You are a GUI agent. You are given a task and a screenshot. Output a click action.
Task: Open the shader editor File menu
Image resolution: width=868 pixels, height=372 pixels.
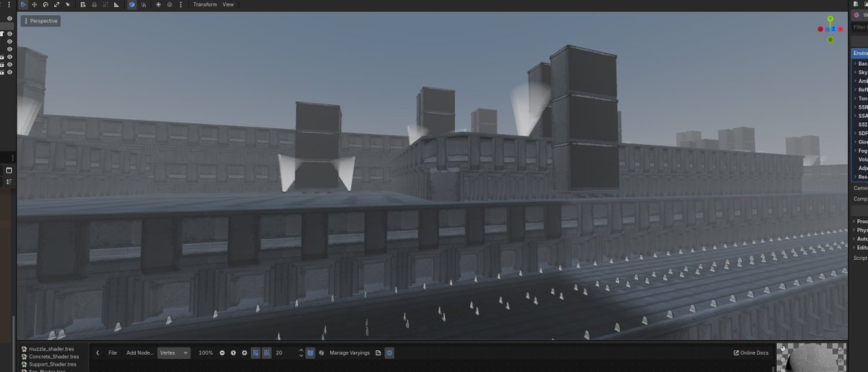click(113, 352)
